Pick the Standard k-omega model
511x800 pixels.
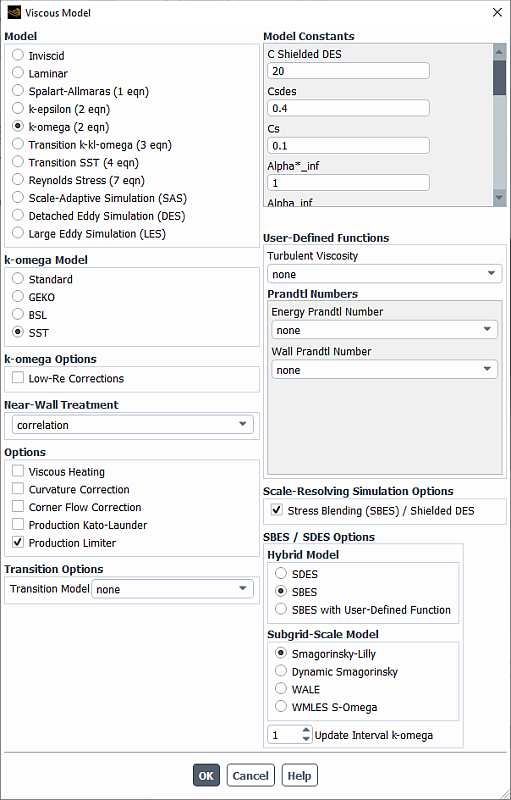pos(18,279)
